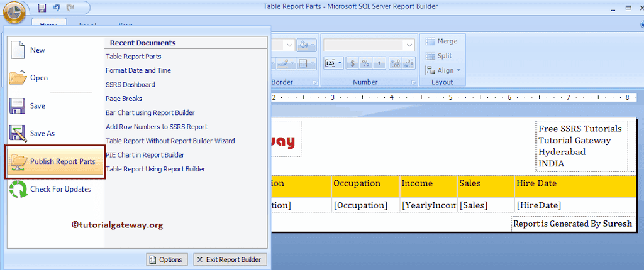Open recent document Format Date and Time

click(x=138, y=70)
